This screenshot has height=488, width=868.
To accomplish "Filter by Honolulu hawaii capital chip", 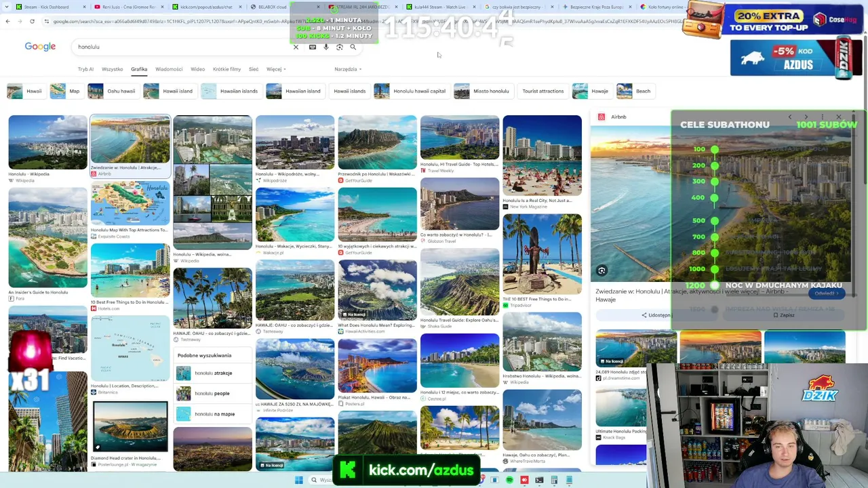I will [x=410, y=91].
